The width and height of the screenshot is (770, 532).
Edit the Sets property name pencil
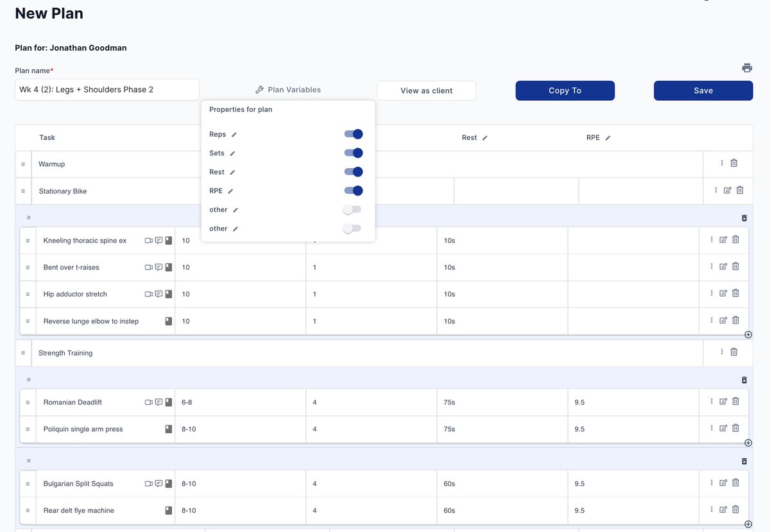click(x=233, y=153)
